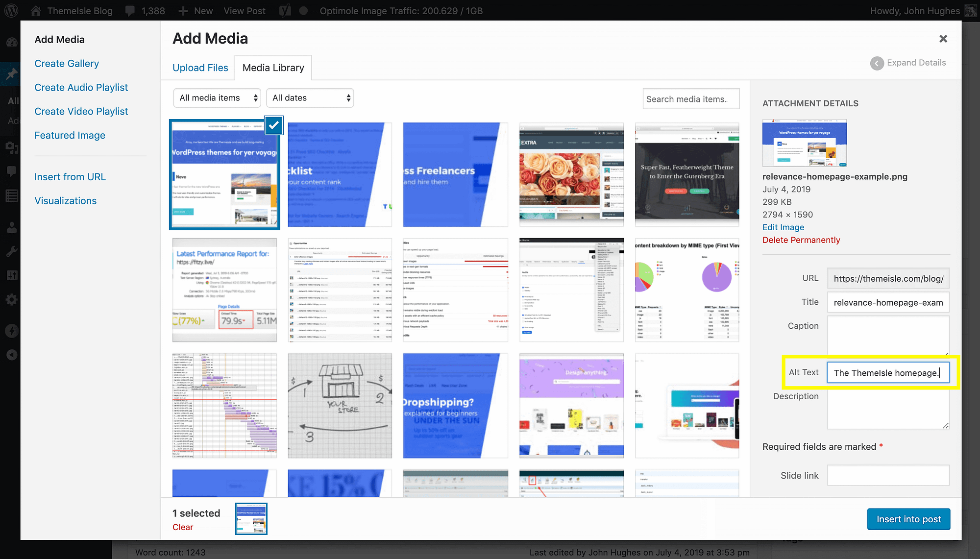Image resolution: width=980 pixels, height=559 pixels.
Task: Open Users via the person sidebar icon
Action: (x=11, y=227)
